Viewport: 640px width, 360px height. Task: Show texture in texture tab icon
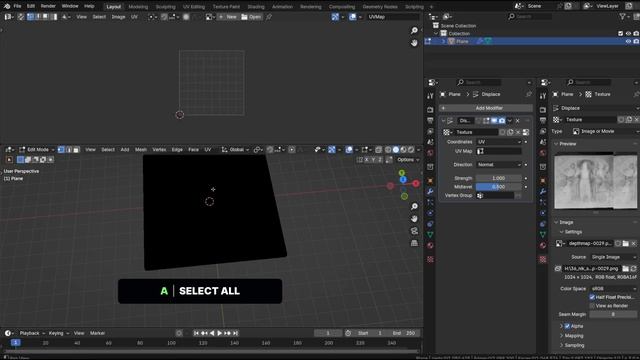(526, 132)
